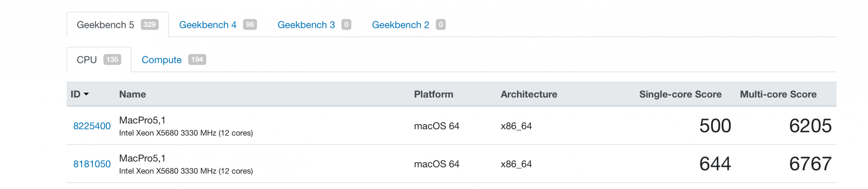Click the 6205 multi-core score
The image size is (868, 189).
pos(810,126)
